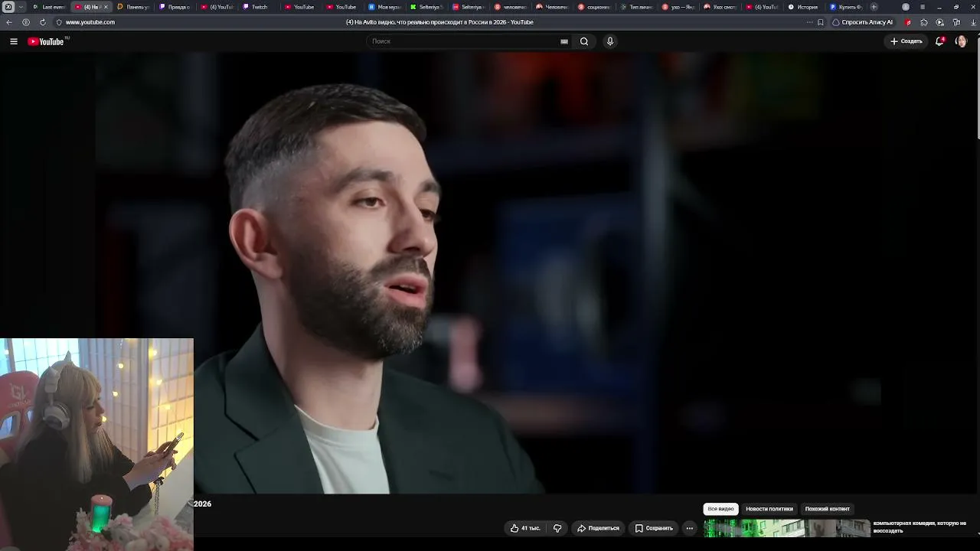Image resolution: width=980 pixels, height=551 pixels.
Task: Switch to the Тип личности tab
Action: 635,7
